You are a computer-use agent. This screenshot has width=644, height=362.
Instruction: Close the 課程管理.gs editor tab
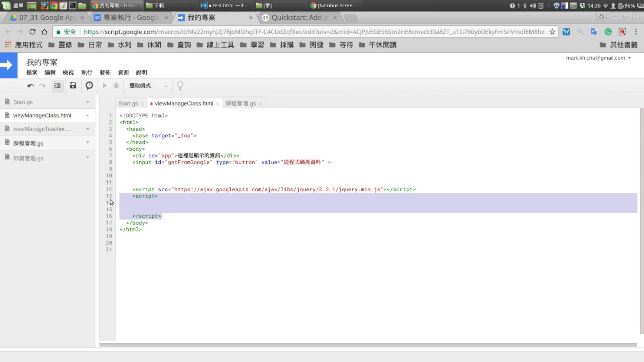pyautogui.click(x=261, y=104)
